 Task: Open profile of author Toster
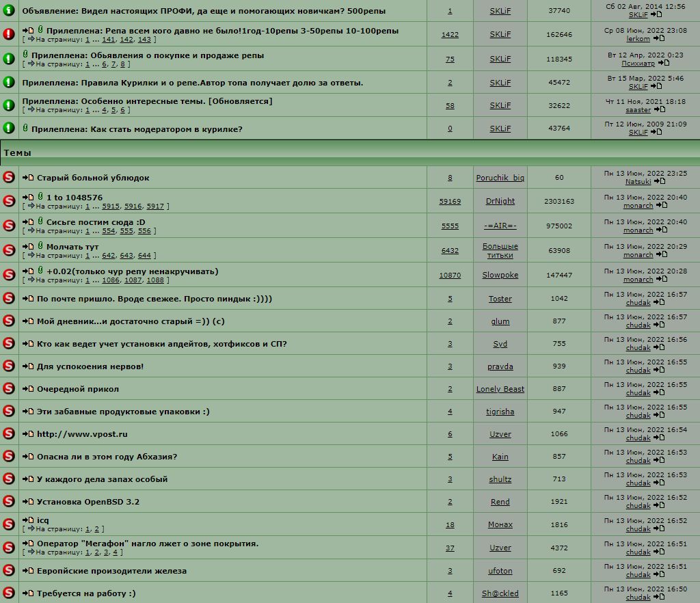coord(500,299)
